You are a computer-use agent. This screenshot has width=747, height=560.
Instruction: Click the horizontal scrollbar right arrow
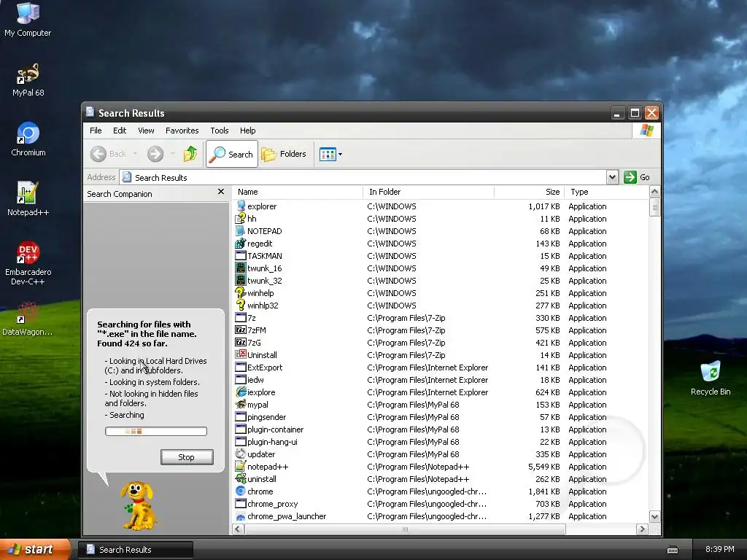point(642,529)
